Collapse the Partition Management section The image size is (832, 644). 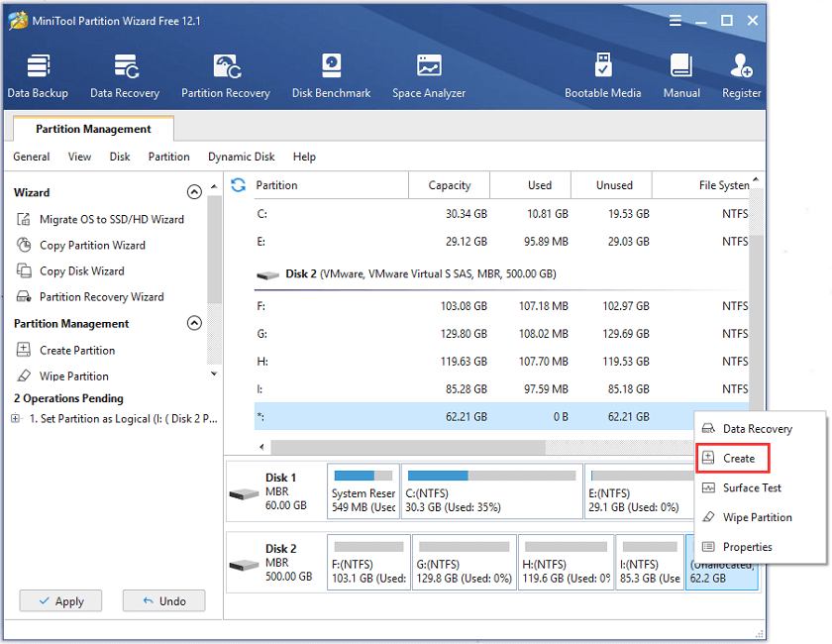pyautogui.click(x=194, y=323)
